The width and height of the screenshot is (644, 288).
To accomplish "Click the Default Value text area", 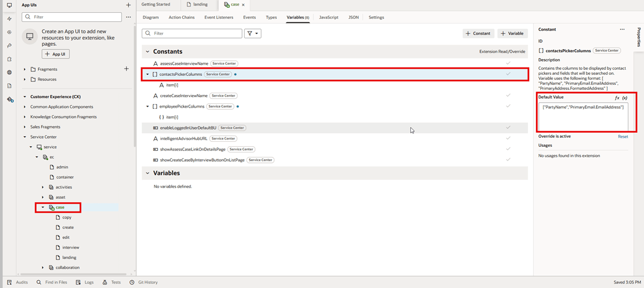I will coord(583,116).
